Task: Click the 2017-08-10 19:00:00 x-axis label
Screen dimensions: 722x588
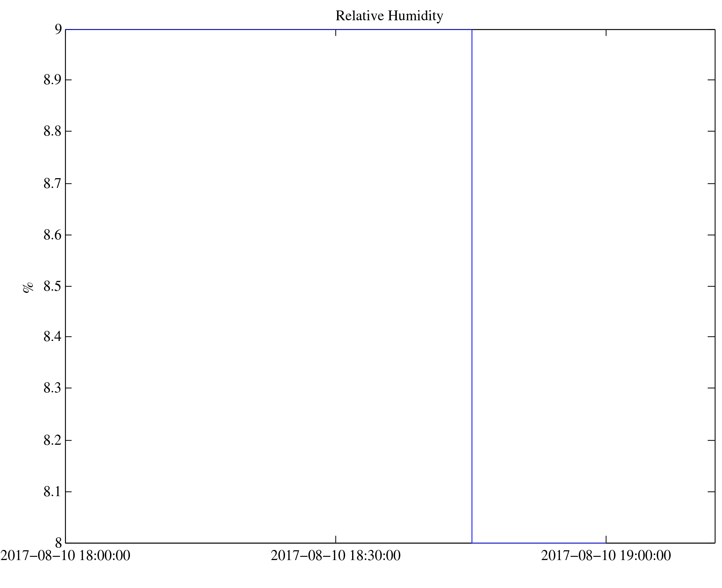Action: [606, 556]
